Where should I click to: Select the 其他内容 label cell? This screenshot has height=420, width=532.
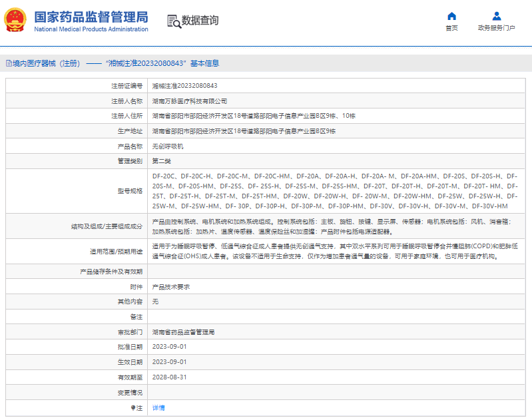(77, 302)
